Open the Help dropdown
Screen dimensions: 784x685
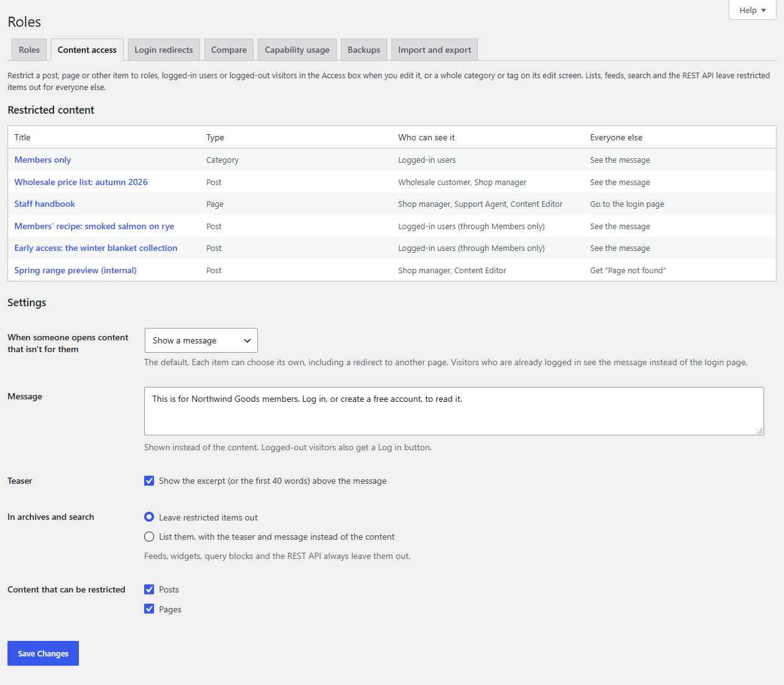click(752, 10)
